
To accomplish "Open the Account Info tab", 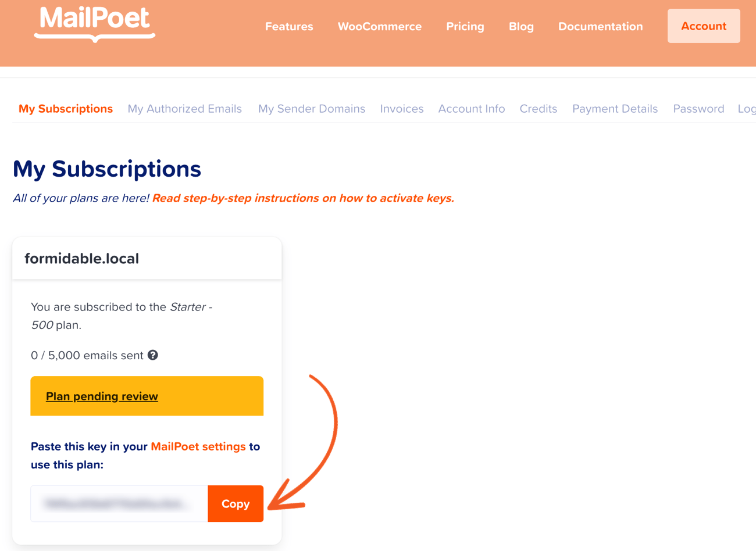I will tap(472, 109).
